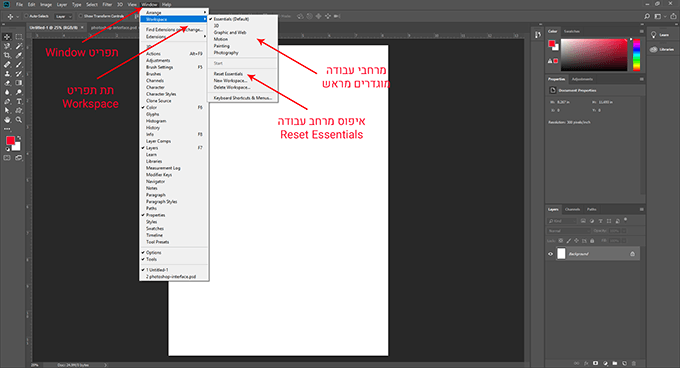This screenshot has height=368, width=680.
Task: Open the Normal blend mode dropdown
Action: click(x=568, y=231)
